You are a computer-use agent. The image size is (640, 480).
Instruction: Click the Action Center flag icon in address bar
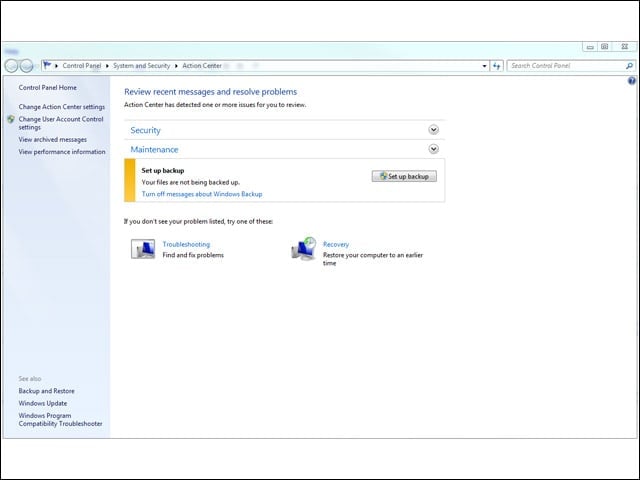(47, 65)
